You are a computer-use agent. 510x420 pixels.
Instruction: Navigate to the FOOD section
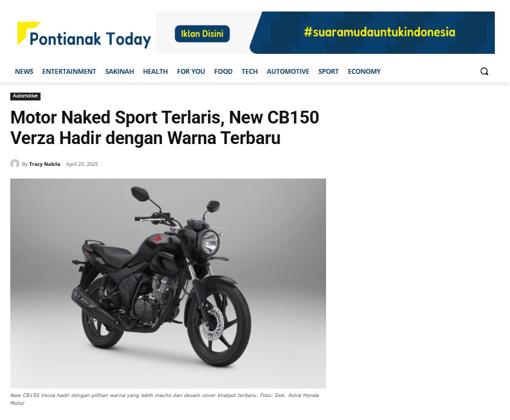point(223,71)
